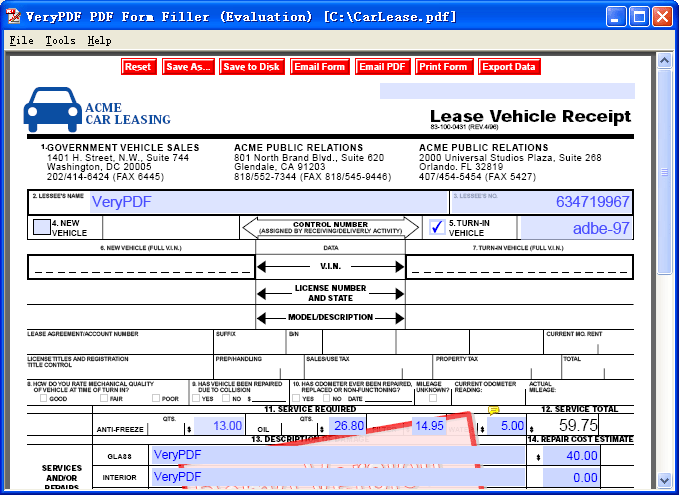Click the Glass repair cost field 40.00
Screen dimensions: 679x495
pos(571,456)
